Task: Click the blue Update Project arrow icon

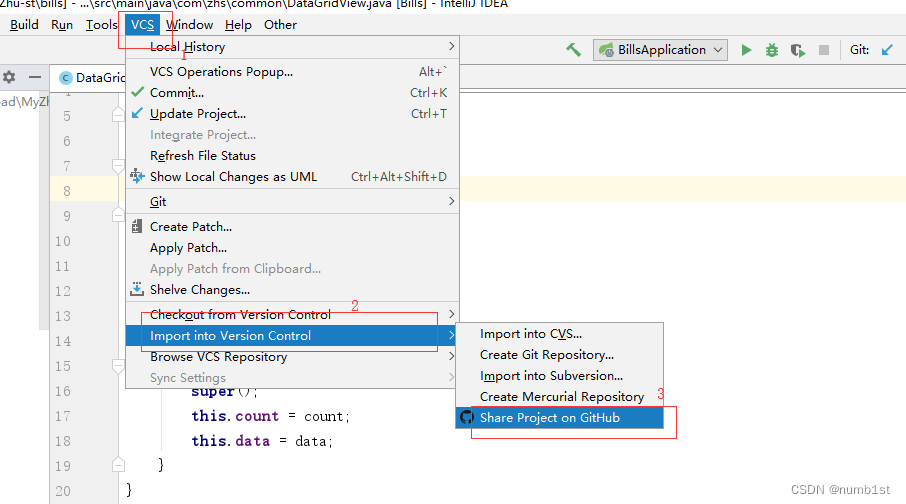Action: 137,113
